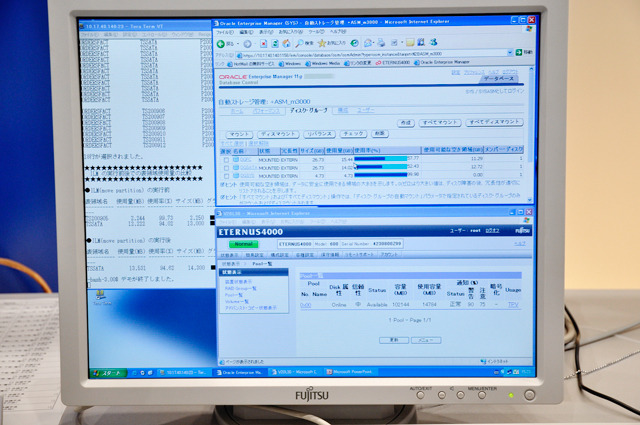Switch to the パフォーマンス tab

click(266, 111)
